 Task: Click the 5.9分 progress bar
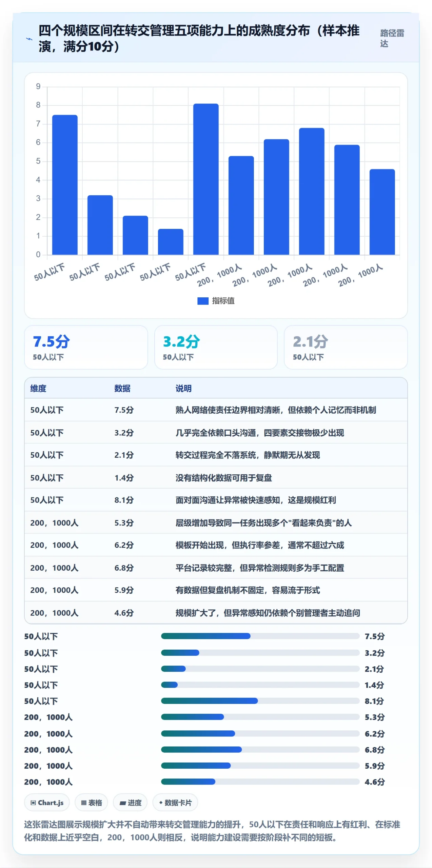(x=260, y=766)
